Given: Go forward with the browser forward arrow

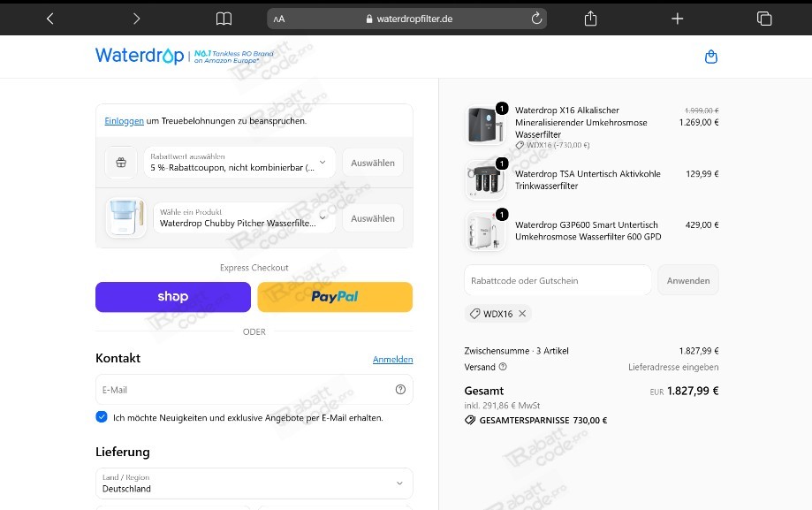Looking at the screenshot, I should tap(136, 19).
